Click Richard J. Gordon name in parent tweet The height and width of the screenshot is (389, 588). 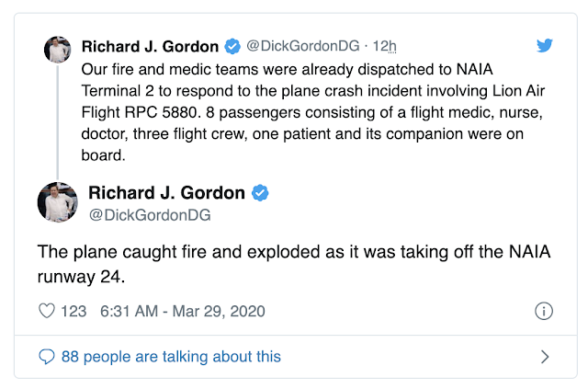pos(151,46)
